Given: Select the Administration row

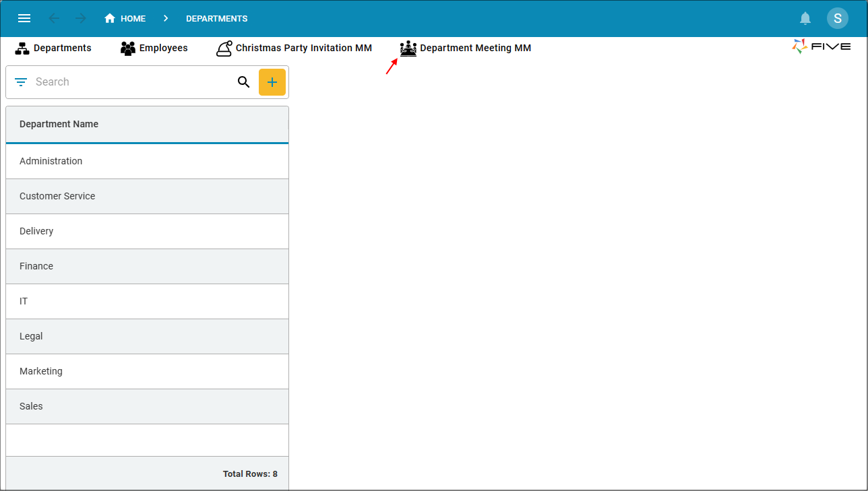Looking at the screenshot, I should (x=147, y=161).
